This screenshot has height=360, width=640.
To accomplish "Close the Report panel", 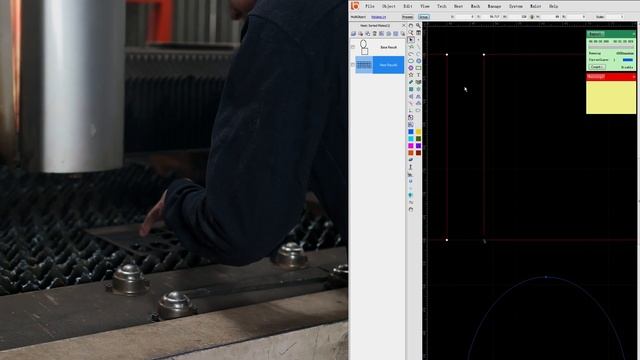I will click(x=633, y=33).
